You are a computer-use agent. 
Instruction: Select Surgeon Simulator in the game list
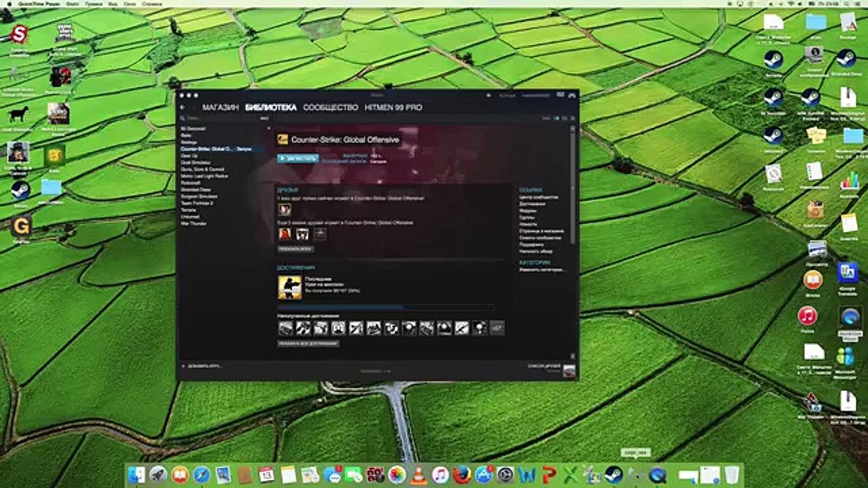[x=197, y=196]
